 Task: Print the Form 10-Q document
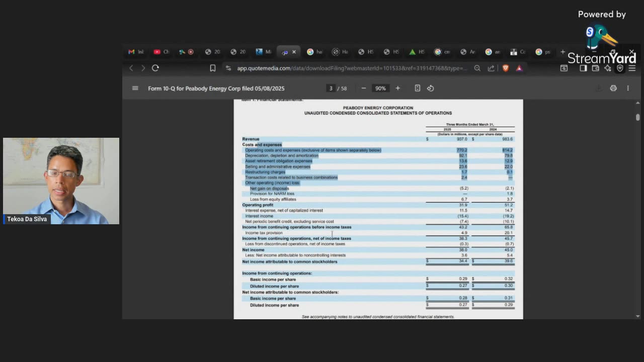point(613,88)
